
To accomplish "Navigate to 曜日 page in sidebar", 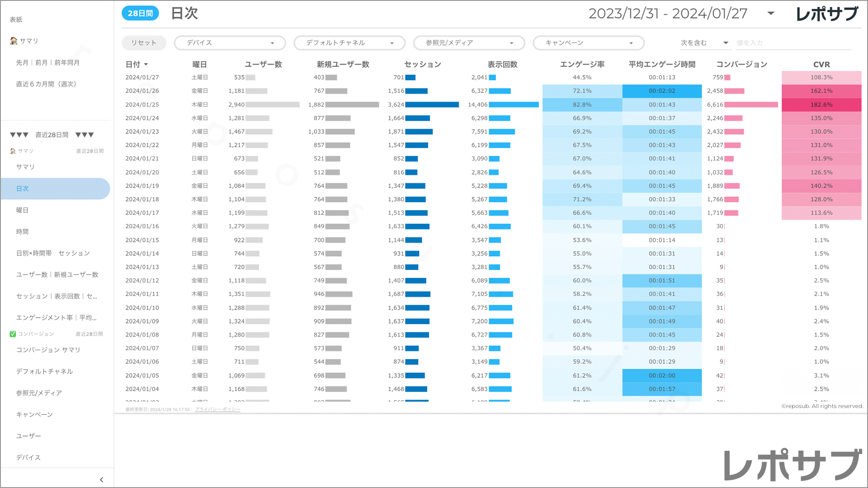I will pos(23,210).
